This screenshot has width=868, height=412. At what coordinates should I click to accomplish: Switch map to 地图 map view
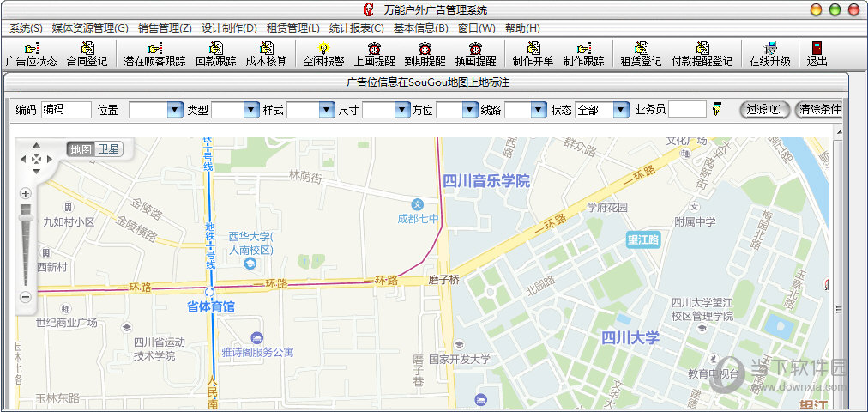(x=81, y=149)
